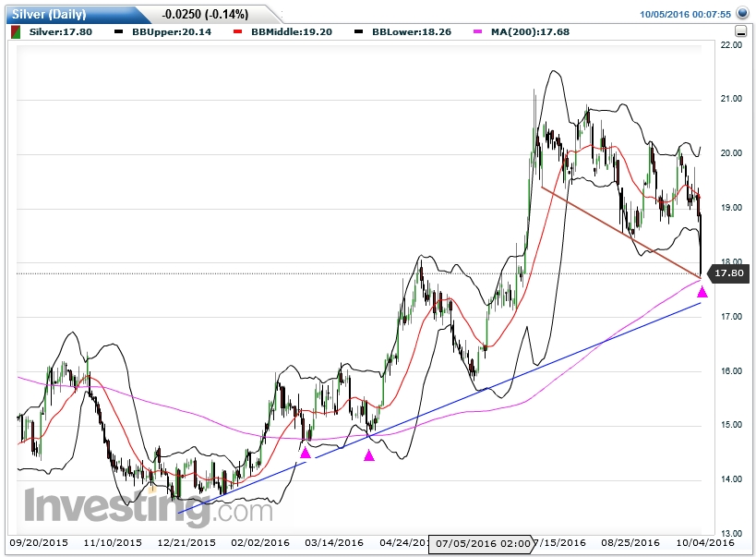Screen dimensions: 756x557
Task: Click the magenta triangle marker near 17.50
Action: 703,292
